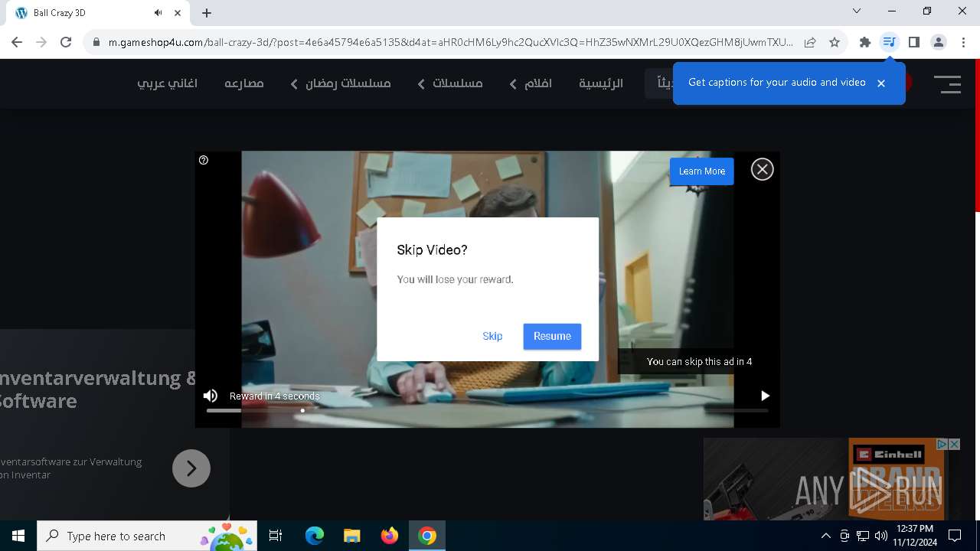Expand the افلام submenu chevron
This screenshot has width=980, height=551.
(513, 84)
